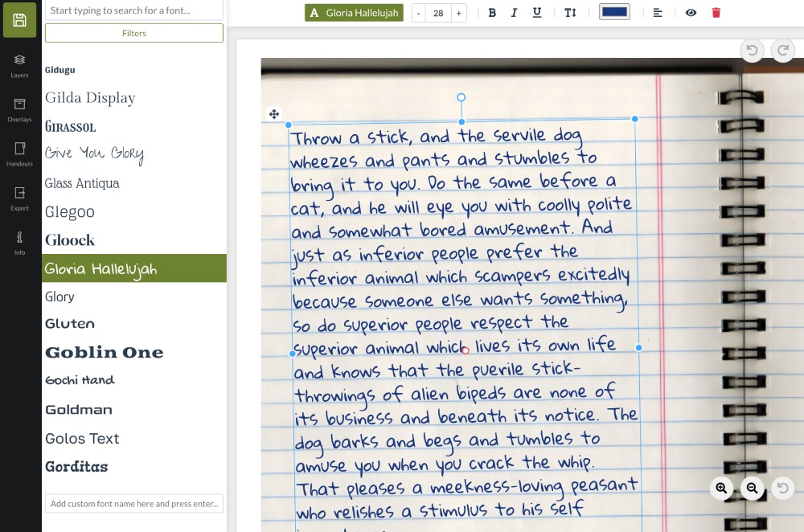Viewport: 804px width, 532px height.
Task: Click the green Save icon
Action: [19, 19]
